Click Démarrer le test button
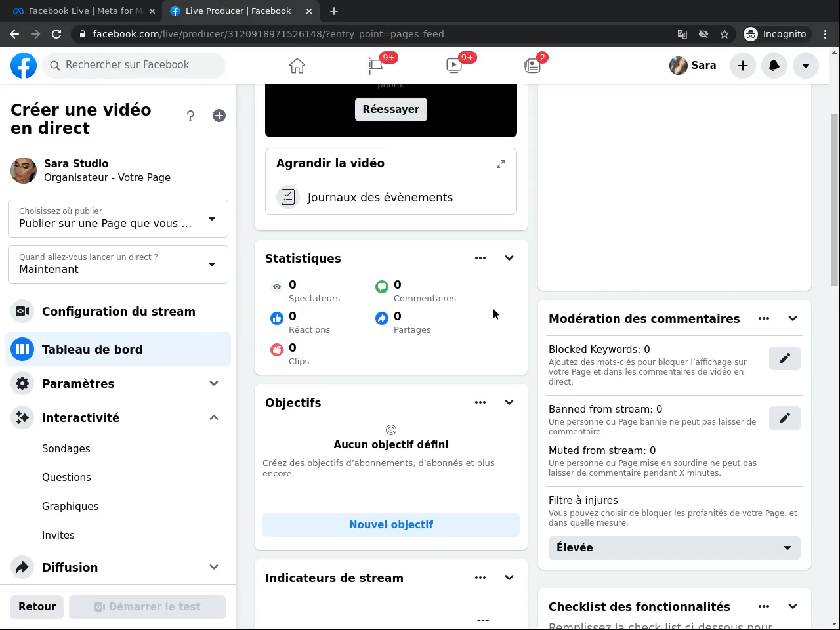The height and width of the screenshot is (630, 840). [148, 607]
